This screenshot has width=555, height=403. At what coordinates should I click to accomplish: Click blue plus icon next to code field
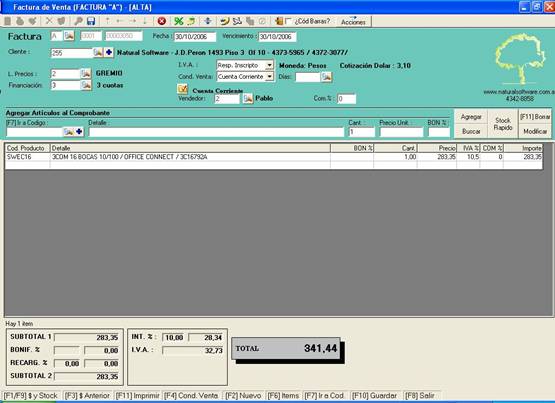click(79, 132)
